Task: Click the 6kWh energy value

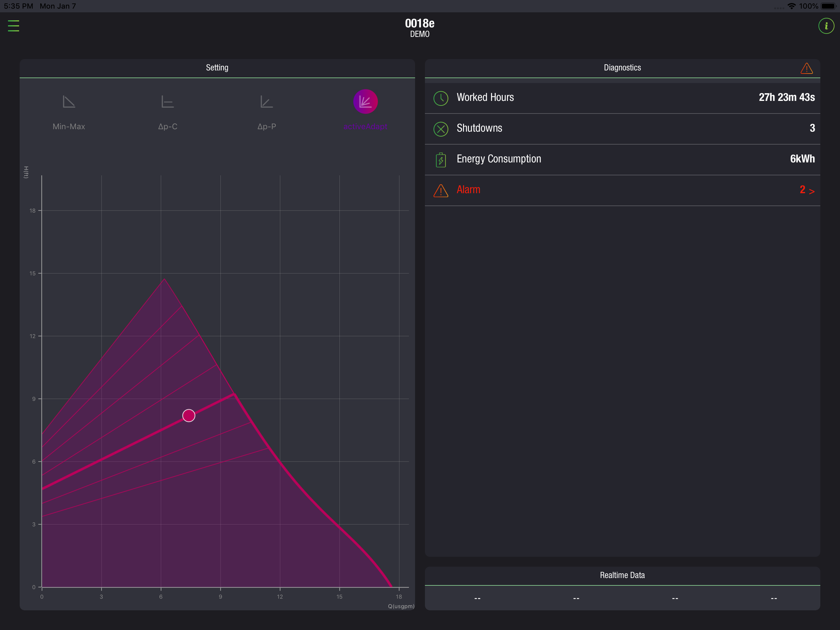Action: click(802, 159)
